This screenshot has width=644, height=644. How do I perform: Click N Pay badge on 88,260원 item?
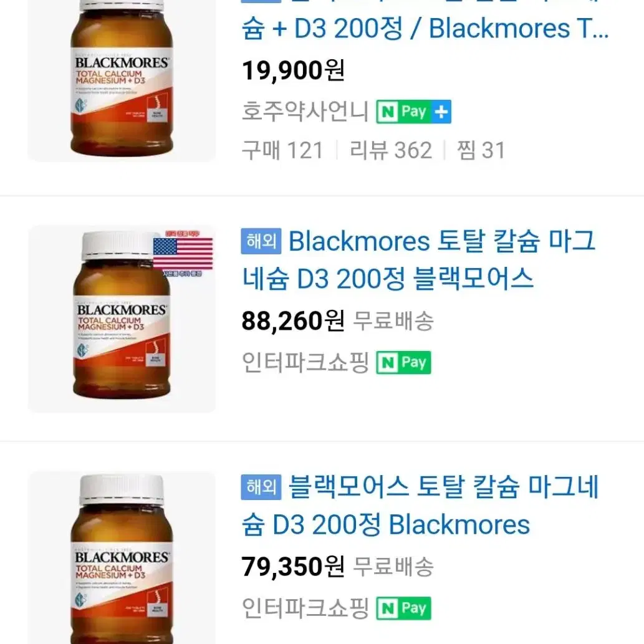(404, 362)
